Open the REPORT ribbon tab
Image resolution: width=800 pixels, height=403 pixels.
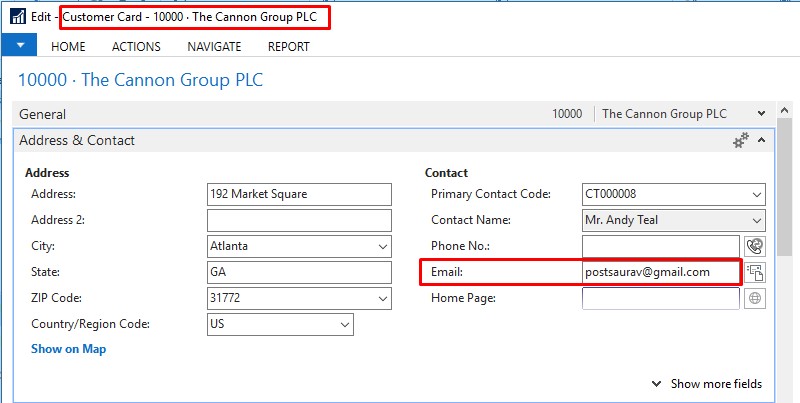(x=288, y=46)
